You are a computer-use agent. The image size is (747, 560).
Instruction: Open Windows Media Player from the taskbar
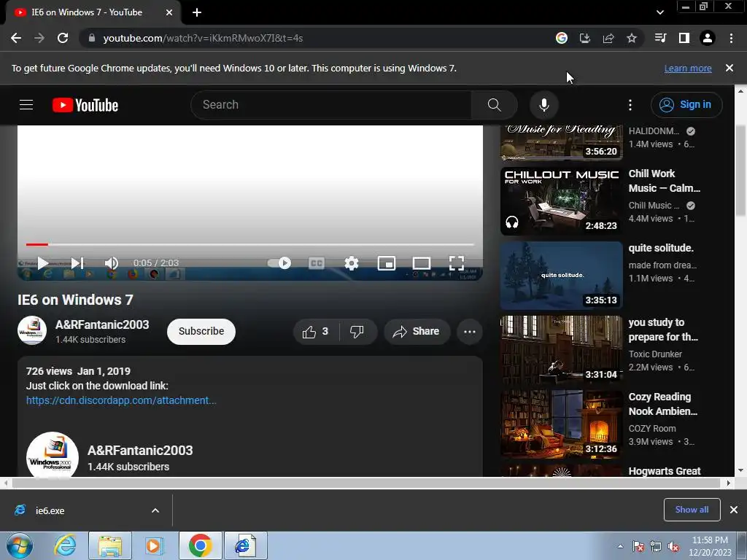[155, 545]
